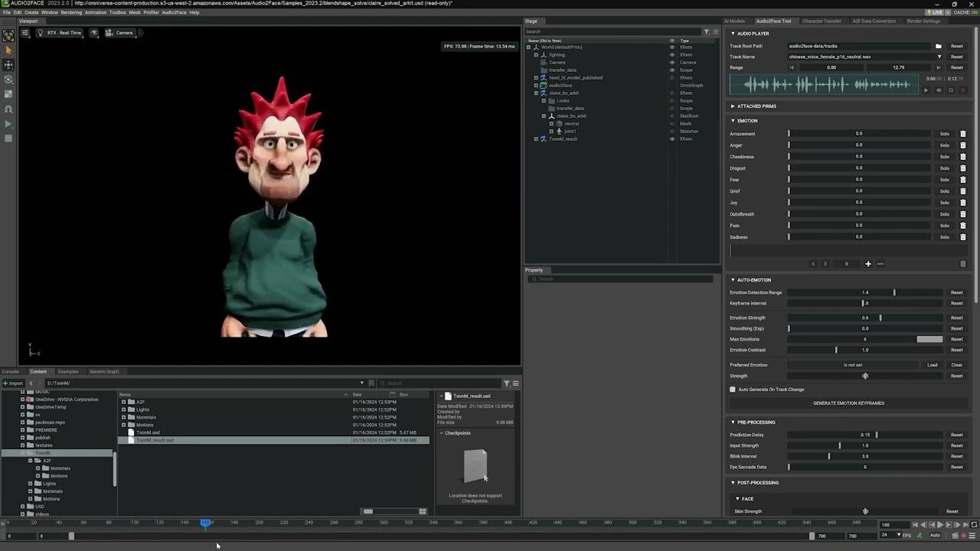Click the GENERATE EMOTION KEYFRAMES button
The height and width of the screenshot is (551, 980).
point(848,403)
